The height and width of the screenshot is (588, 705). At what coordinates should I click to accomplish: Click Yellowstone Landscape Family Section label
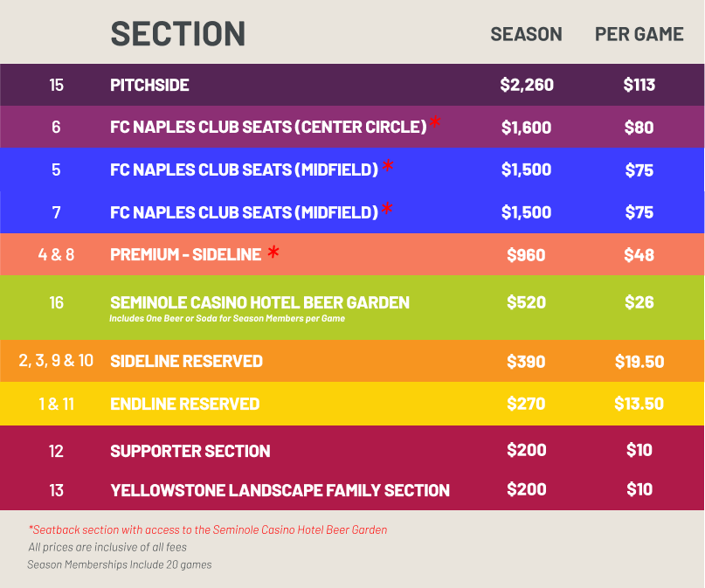pos(280,490)
